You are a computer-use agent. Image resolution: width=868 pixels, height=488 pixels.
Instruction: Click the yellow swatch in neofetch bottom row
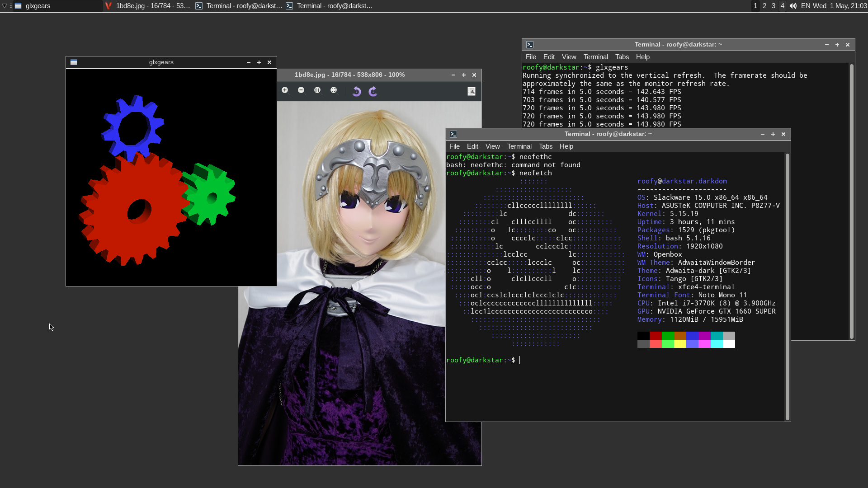[680, 344]
